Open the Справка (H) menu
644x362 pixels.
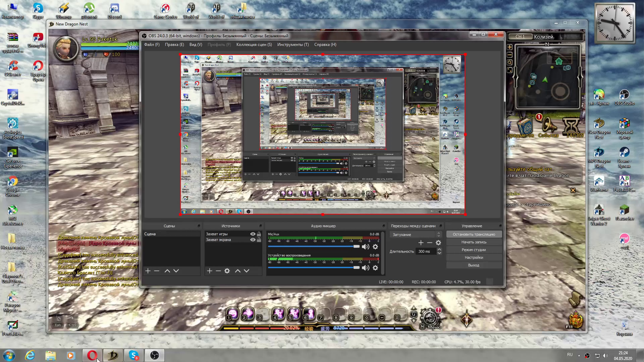click(325, 44)
